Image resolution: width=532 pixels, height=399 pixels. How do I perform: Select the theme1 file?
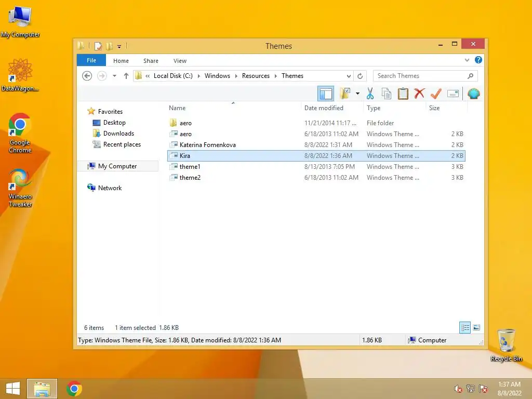pyautogui.click(x=316, y=167)
